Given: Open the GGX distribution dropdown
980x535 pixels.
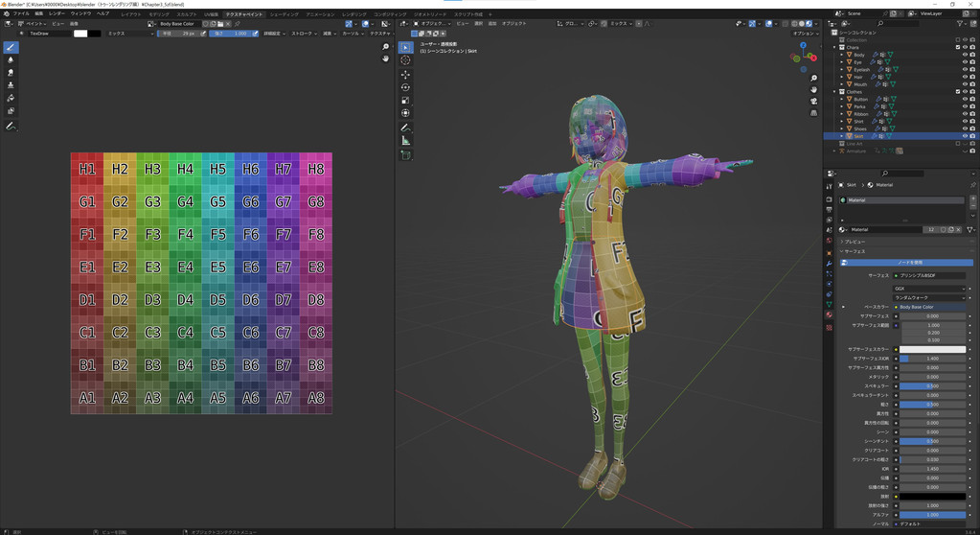Looking at the screenshot, I should click(x=928, y=289).
